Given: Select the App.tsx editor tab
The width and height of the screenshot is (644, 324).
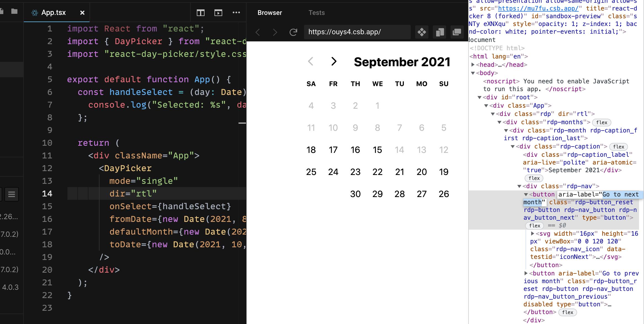Looking at the screenshot, I should (x=53, y=12).
